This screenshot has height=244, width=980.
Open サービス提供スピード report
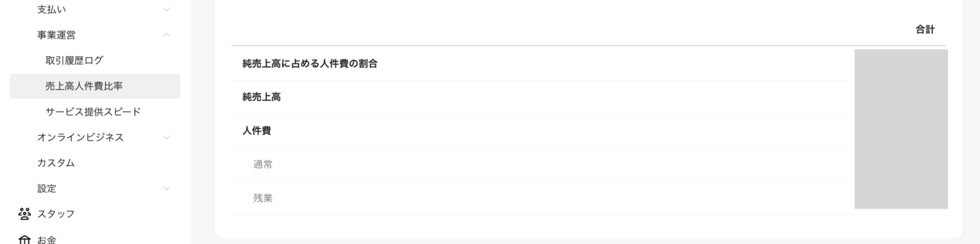pos(95,111)
